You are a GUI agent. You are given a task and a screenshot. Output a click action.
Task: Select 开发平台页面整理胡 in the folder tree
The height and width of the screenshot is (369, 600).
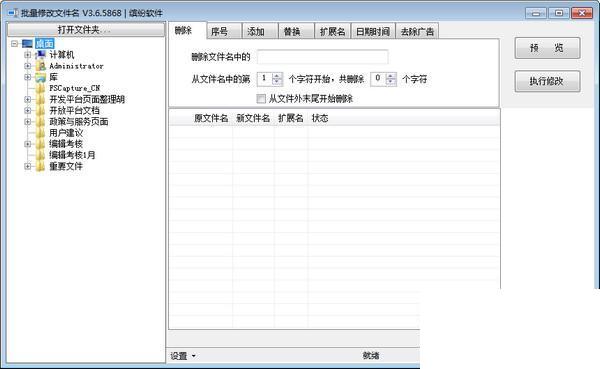pos(87,100)
